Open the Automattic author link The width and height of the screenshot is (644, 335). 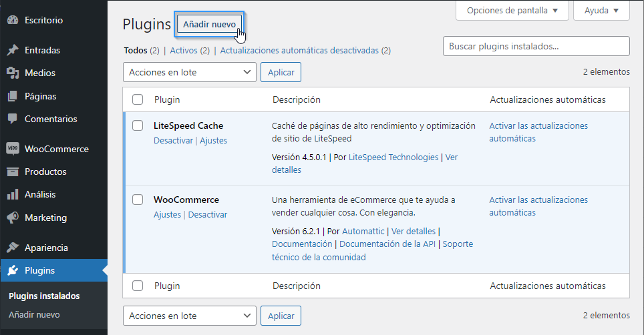[x=363, y=232]
